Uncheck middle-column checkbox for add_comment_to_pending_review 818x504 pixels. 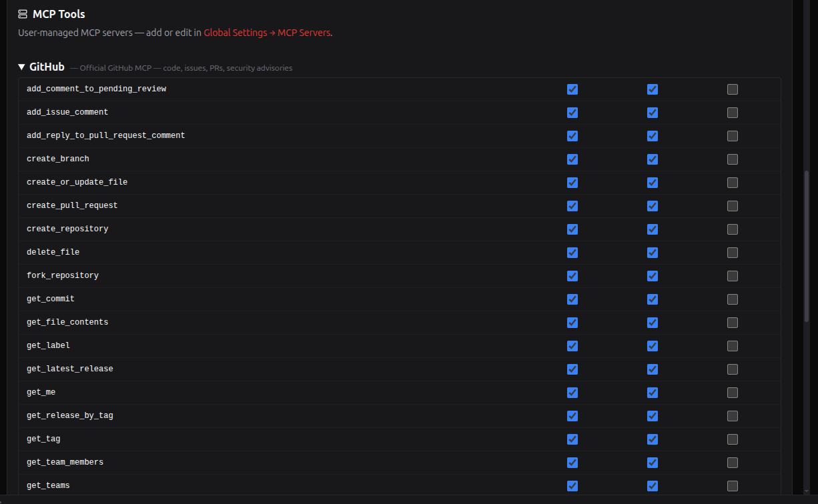click(x=653, y=89)
